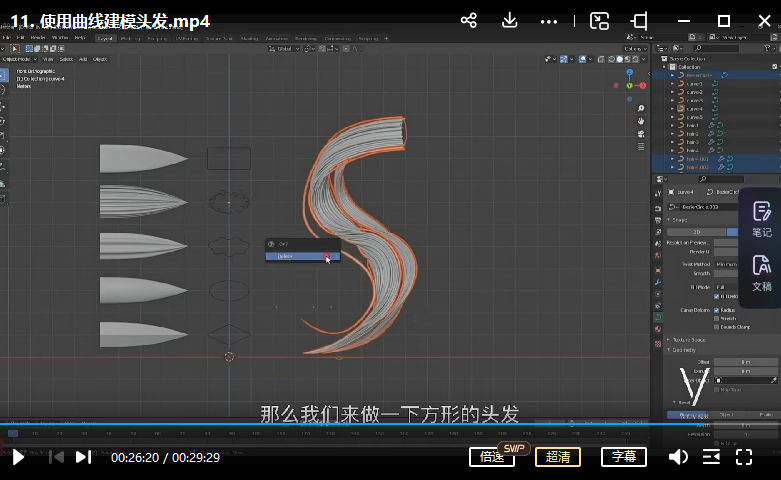Open the 笔记 notes panel
Screen dimensions: 781x480
pos(761,219)
